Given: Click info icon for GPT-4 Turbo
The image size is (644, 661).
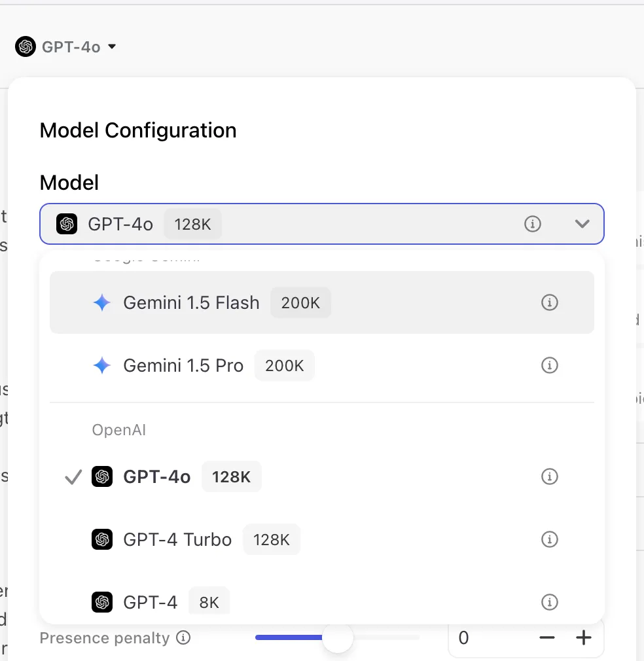Looking at the screenshot, I should [550, 539].
